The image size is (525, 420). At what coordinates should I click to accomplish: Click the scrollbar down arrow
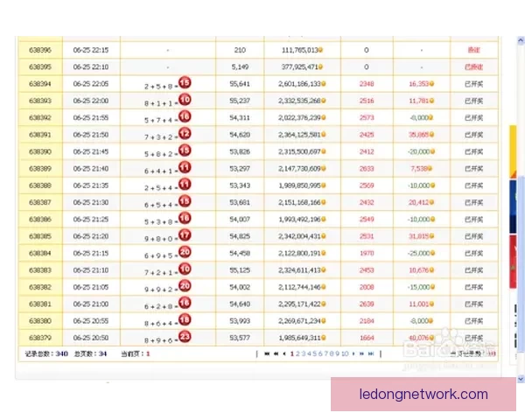click(521, 379)
